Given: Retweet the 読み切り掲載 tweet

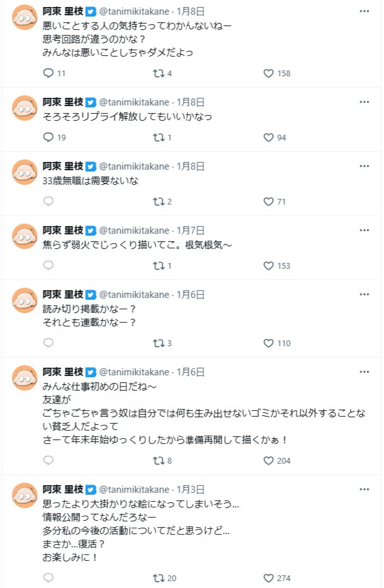Looking at the screenshot, I should (159, 344).
